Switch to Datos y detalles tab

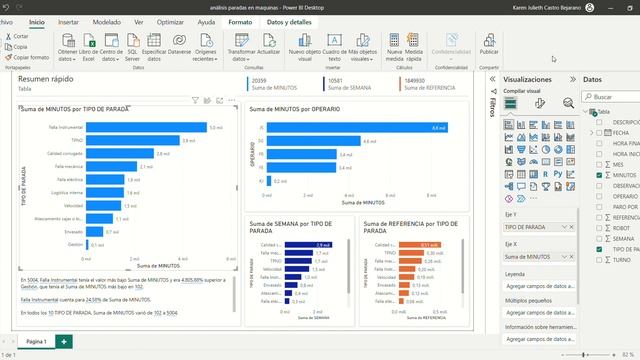tap(289, 22)
